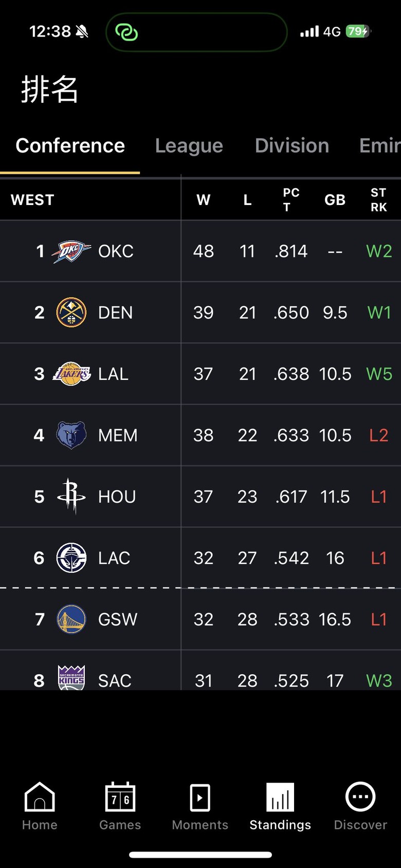Switch to the League tab
401x868 pixels.
(189, 146)
